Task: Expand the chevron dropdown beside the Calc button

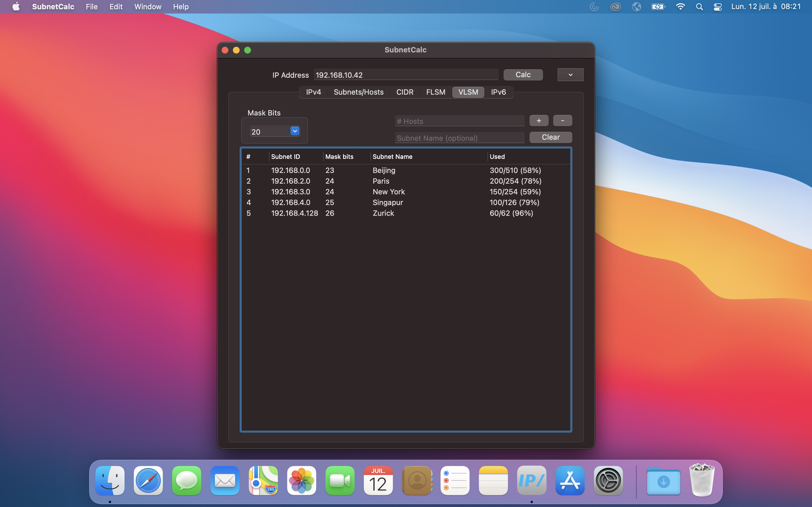Action: point(570,74)
